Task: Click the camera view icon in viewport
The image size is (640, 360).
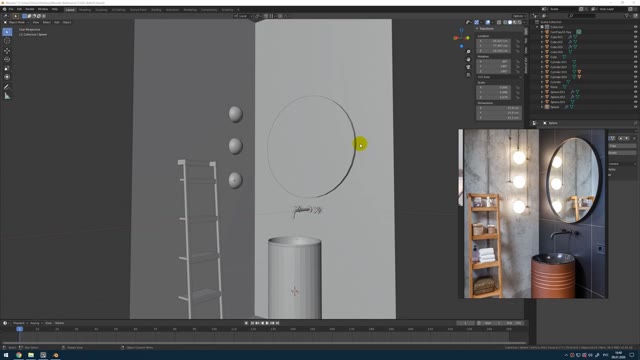Action: [468, 67]
